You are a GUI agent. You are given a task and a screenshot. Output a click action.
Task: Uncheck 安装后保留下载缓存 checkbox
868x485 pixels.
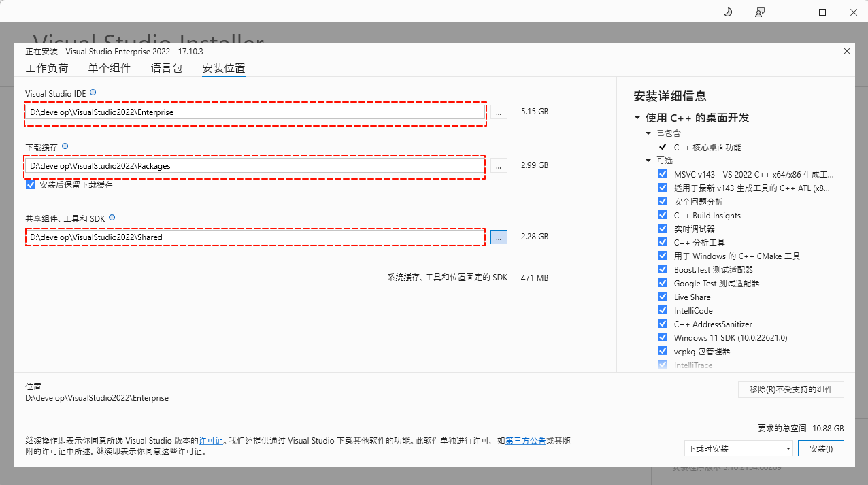pyautogui.click(x=31, y=185)
